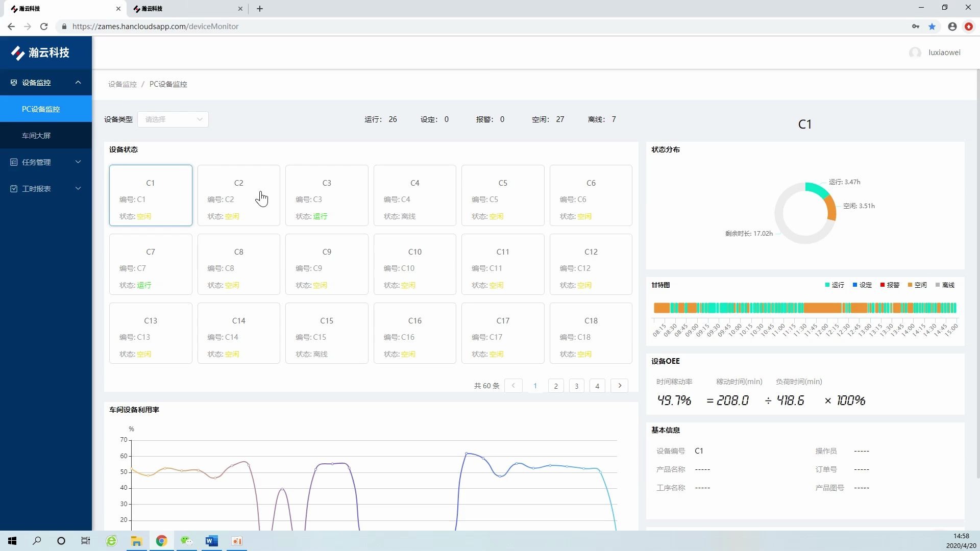Click previous page arrow in pagination
Screen dimensions: 980x551
[x=513, y=386]
